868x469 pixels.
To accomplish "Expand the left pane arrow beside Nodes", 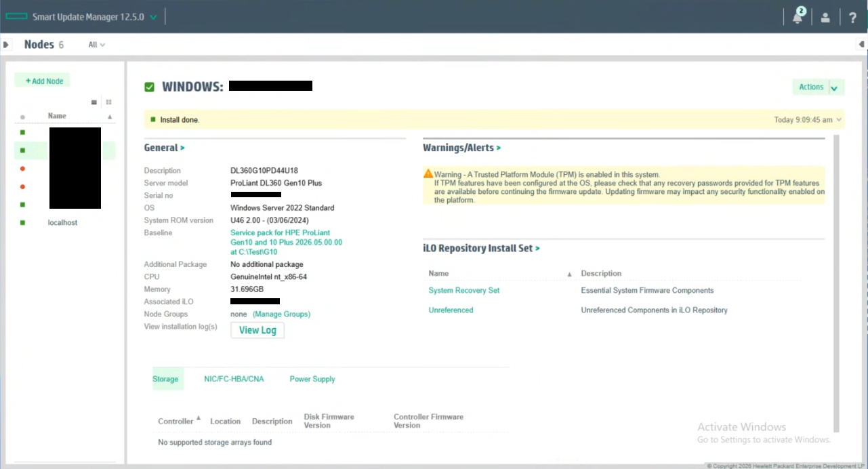I will 6,45.
